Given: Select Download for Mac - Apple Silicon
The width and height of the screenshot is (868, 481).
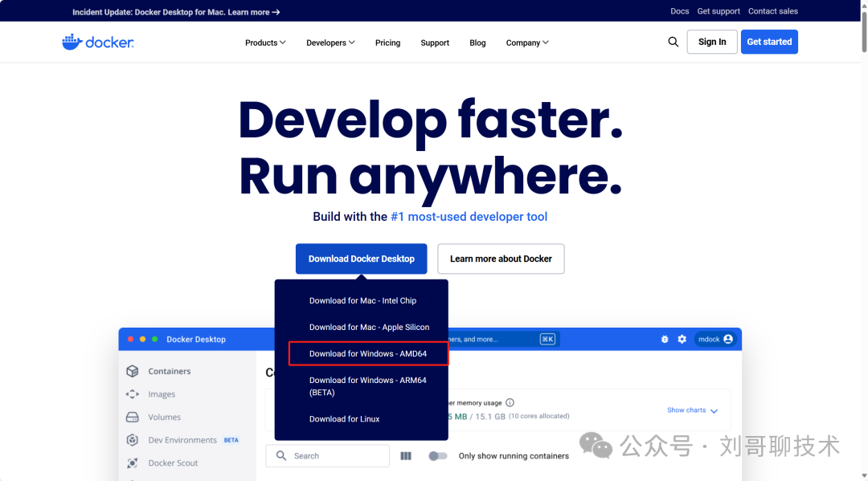Looking at the screenshot, I should (369, 328).
